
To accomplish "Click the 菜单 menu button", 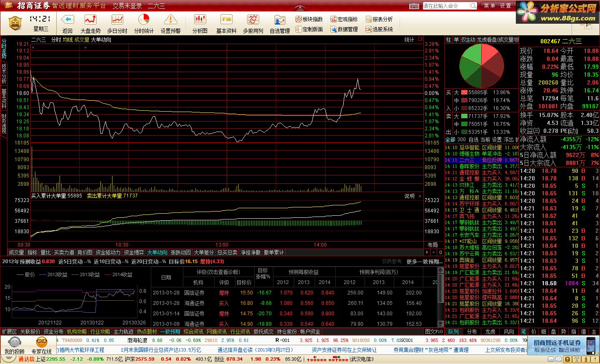I will [x=490, y=6].
